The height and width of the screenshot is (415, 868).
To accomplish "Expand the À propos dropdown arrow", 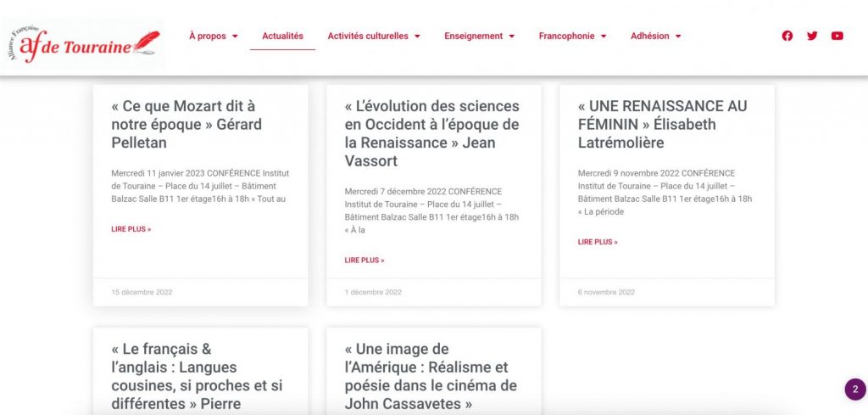I will click(235, 36).
